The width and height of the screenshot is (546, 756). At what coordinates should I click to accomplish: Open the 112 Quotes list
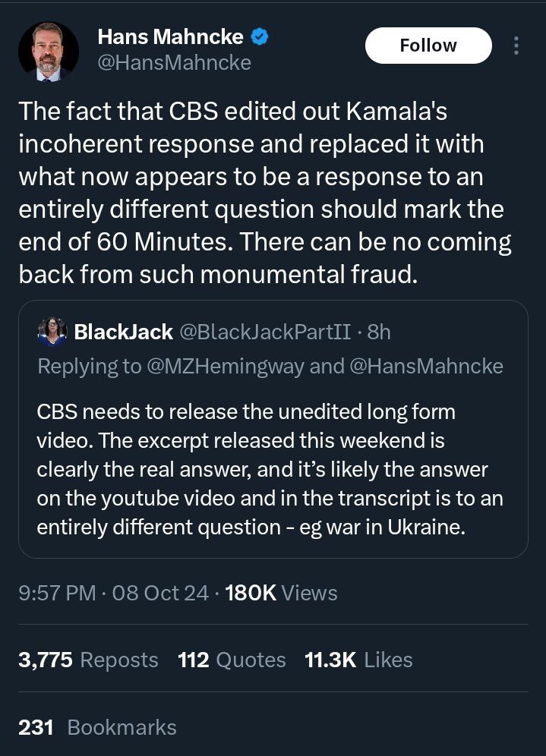pyautogui.click(x=232, y=660)
